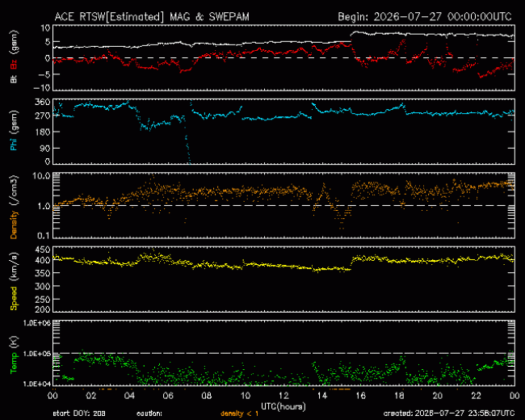Image resolution: width=525 pixels, height=420 pixels.
Task: Click the '450' speed axis value
Action: (43, 250)
